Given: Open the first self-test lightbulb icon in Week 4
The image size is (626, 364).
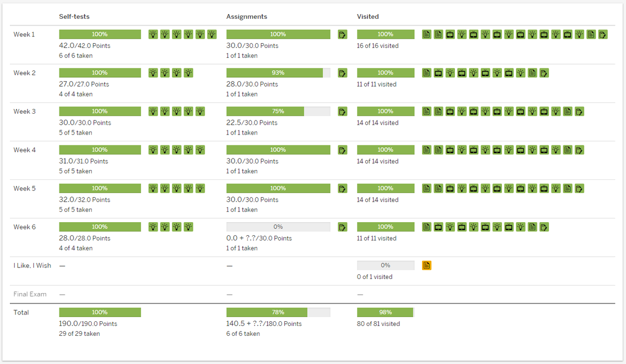Looking at the screenshot, I should click(x=153, y=150).
